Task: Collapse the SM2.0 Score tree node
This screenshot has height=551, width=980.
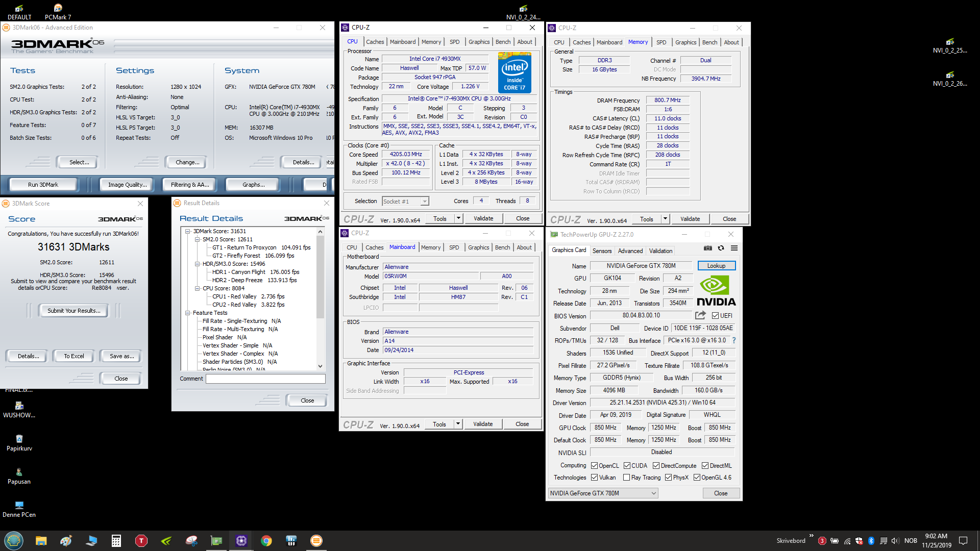Action: pos(198,239)
